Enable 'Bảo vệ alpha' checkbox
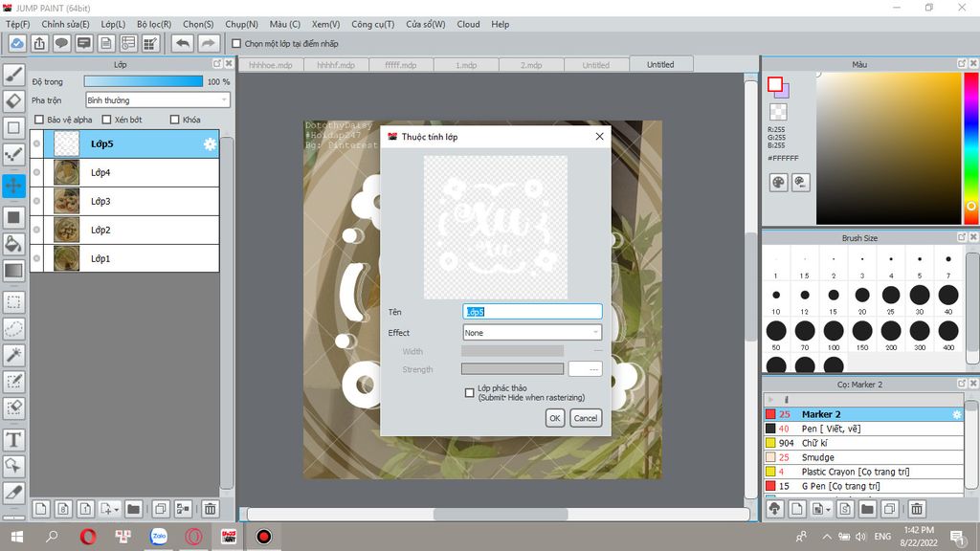The width and height of the screenshot is (980, 551). tap(38, 120)
